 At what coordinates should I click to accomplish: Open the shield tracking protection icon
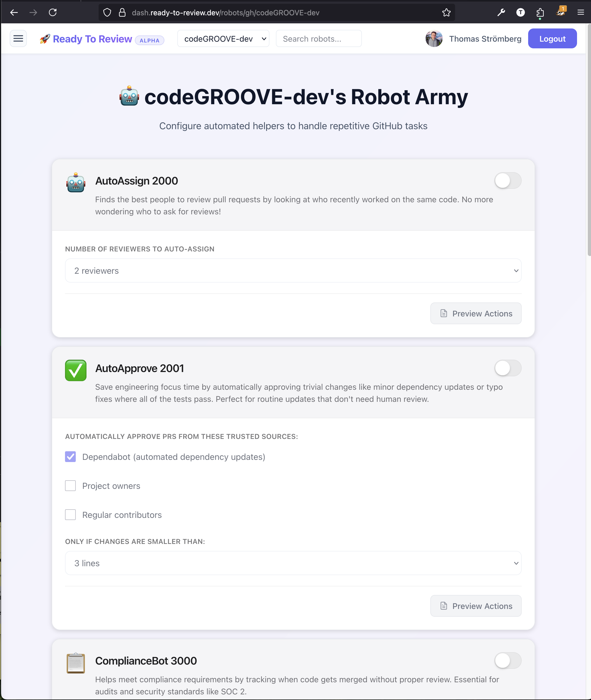pos(107,13)
